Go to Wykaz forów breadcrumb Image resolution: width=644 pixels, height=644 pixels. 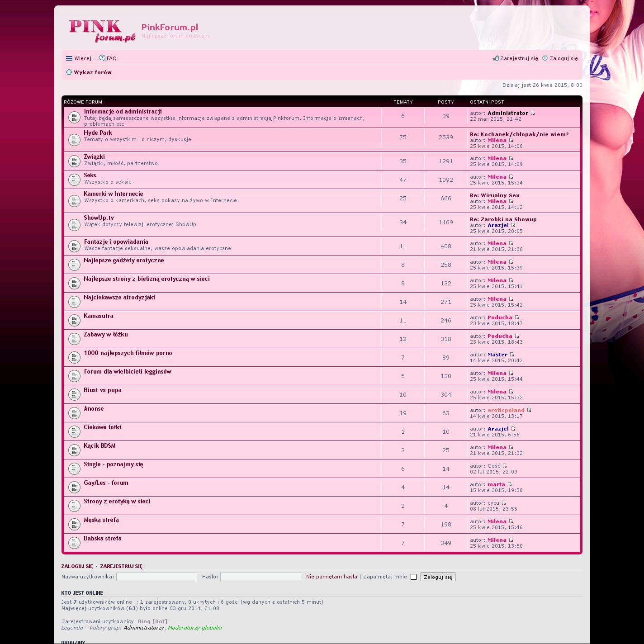point(93,72)
